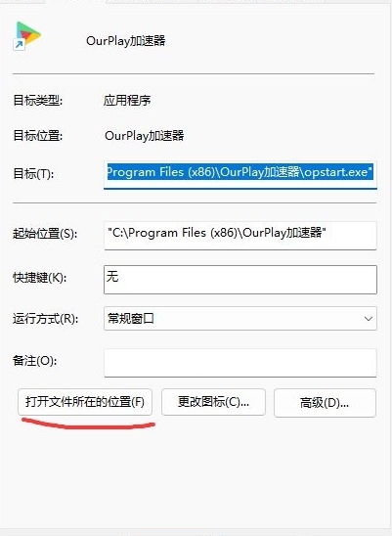The image size is (392, 536).
Task: Click the 起始位置(S) label text
Action: 45,234
